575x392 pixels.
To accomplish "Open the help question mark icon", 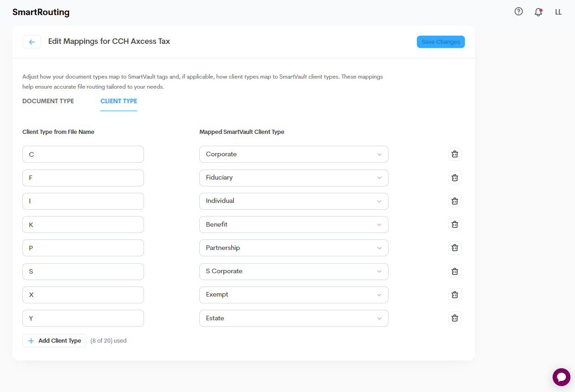I will [518, 12].
